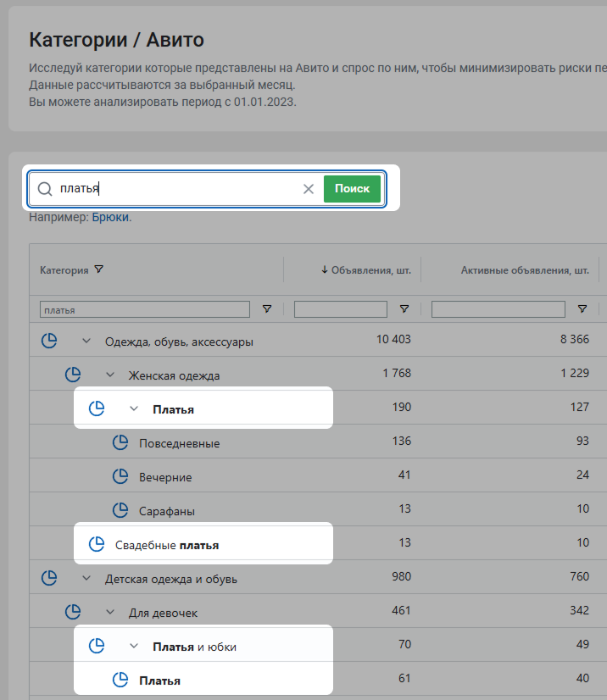This screenshot has width=607, height=700.
Task: Select the Платья и юбки category
Action: [194, 647]
